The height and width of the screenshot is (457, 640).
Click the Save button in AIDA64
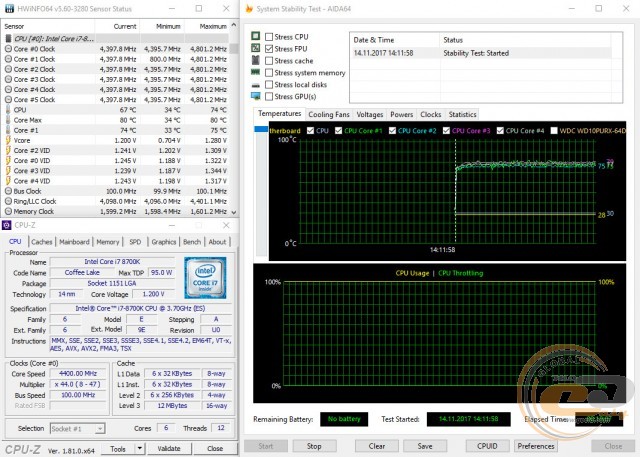click(x=425, y=446)
